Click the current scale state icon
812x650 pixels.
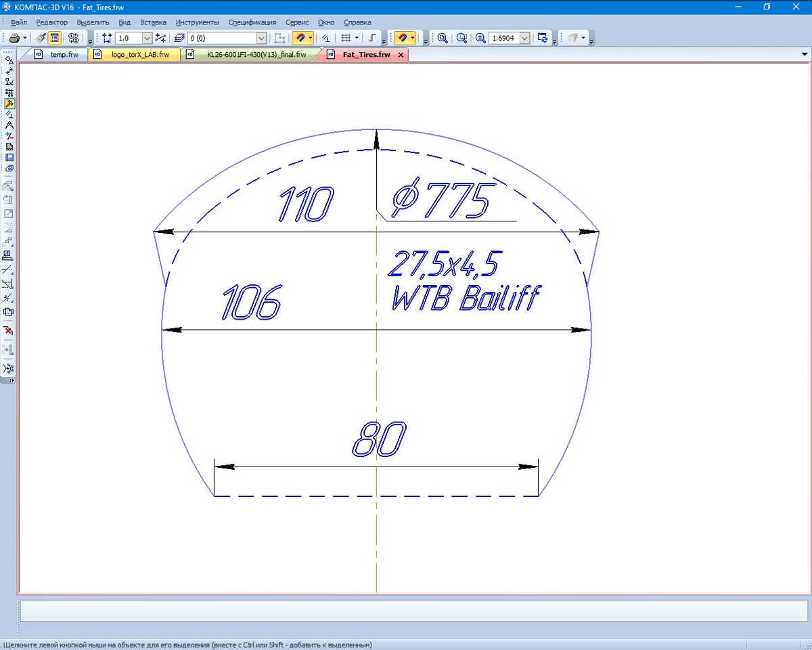[107, 39]
